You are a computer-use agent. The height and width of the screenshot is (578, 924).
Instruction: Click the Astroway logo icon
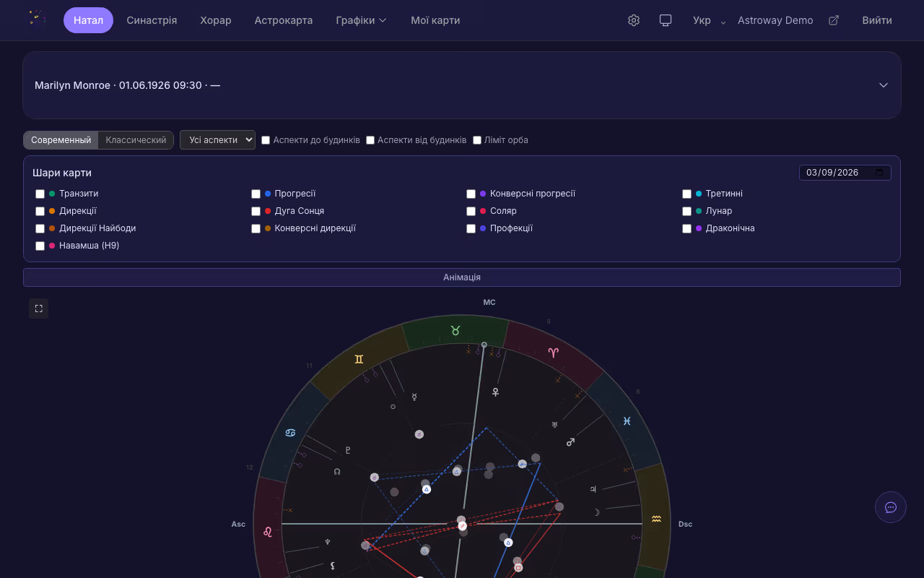[37, 19]
